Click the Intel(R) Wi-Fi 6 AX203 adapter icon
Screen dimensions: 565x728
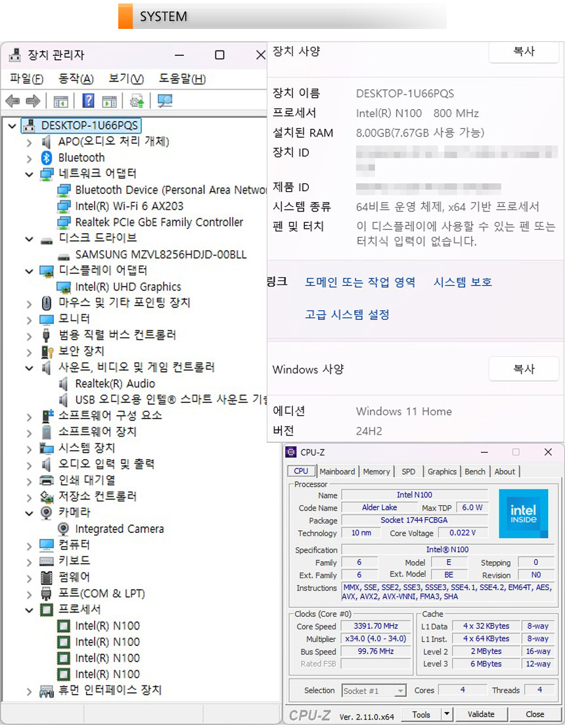tap(64, 206)
